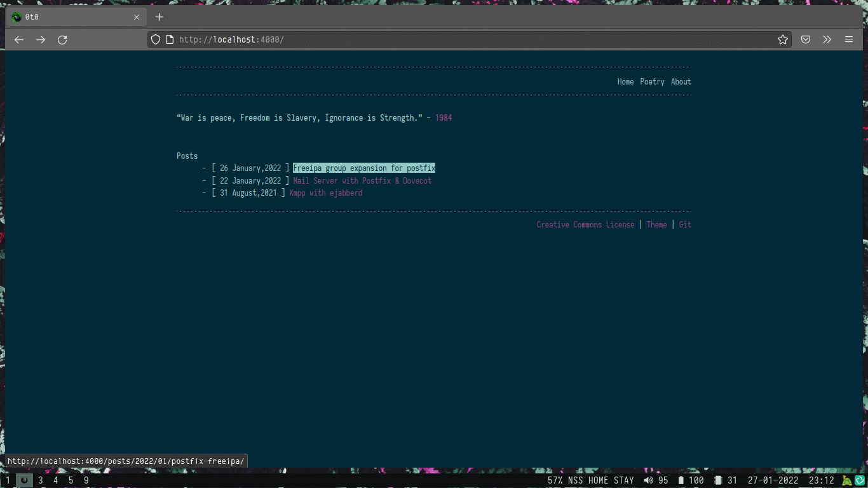Click the memory chip icon showing 31
The width and height of the screenshot is (868, 488).
(718, 480)
